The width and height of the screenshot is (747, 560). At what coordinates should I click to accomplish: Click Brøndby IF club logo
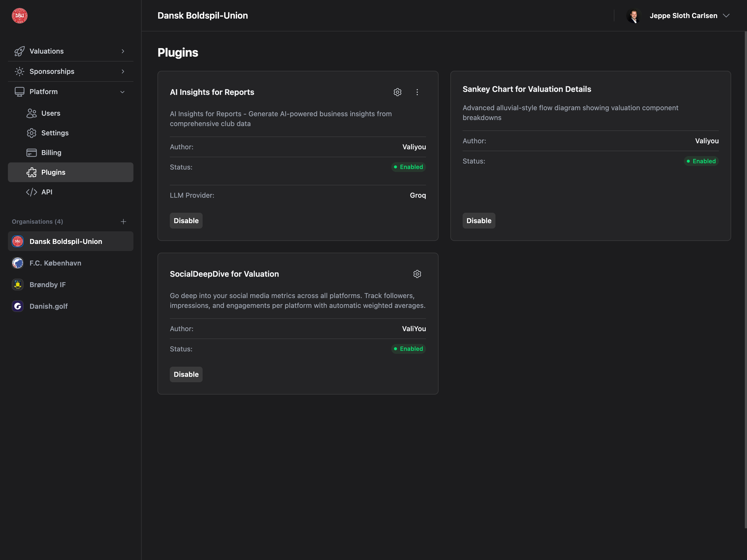(17, 285)
